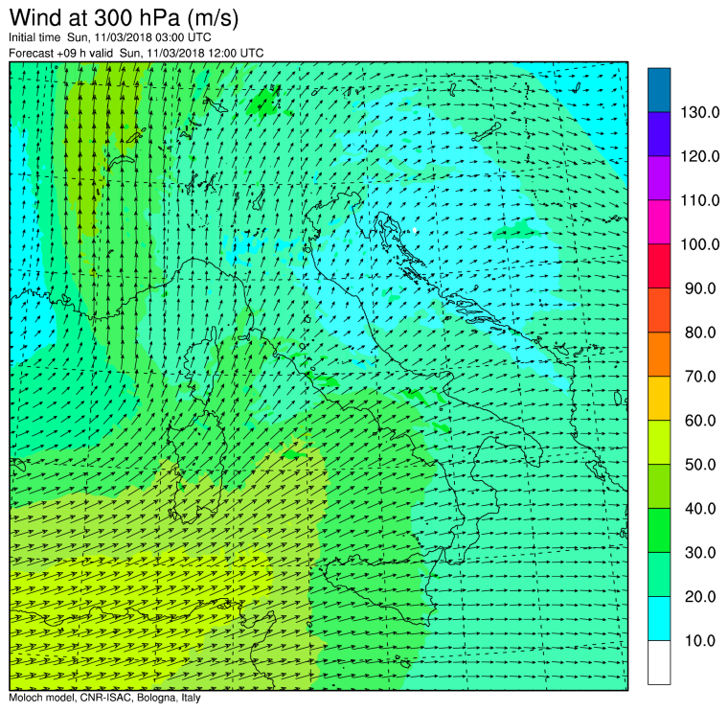
Task: Click the 80.0 colorbar label
Action: [700, 333]
